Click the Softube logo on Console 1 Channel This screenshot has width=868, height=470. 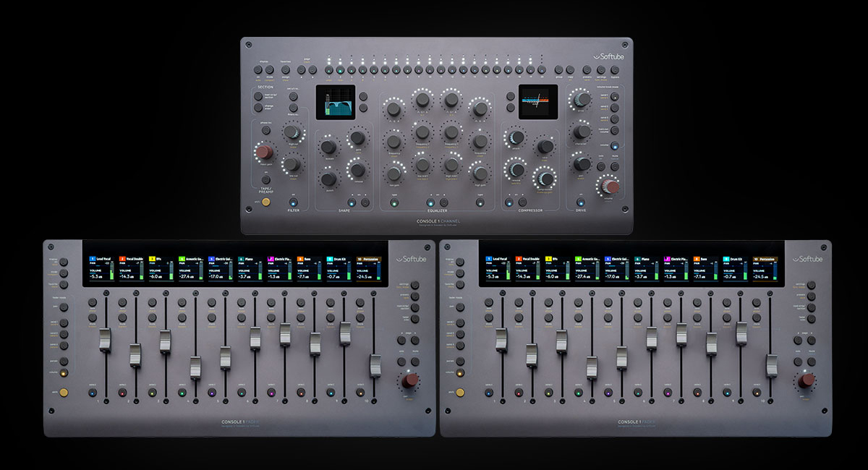(x=608, y=56)
